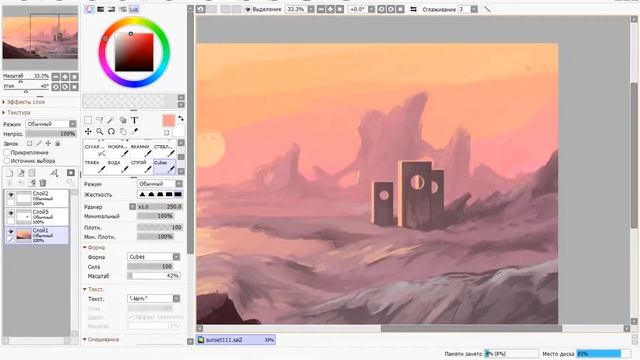Zoom in using the top toolbar plus
This screenshot has height=360, width=640.
click(x=331, y=9)
